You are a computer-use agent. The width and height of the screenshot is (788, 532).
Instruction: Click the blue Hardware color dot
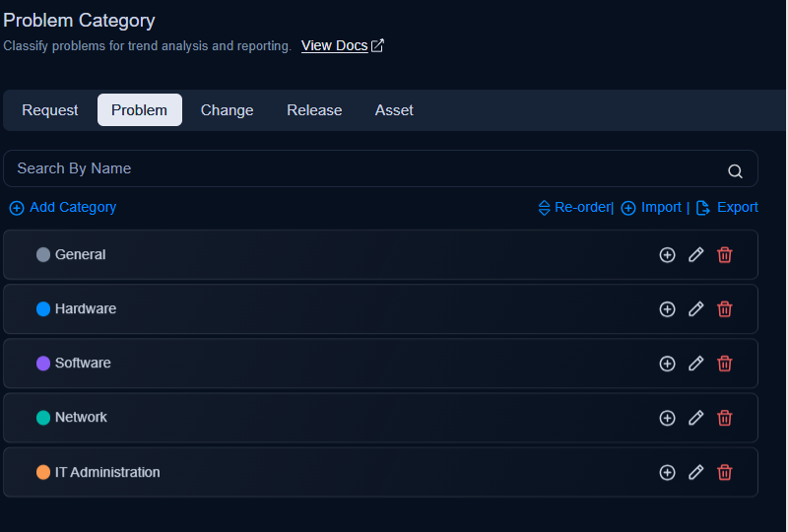coord(43,308)
